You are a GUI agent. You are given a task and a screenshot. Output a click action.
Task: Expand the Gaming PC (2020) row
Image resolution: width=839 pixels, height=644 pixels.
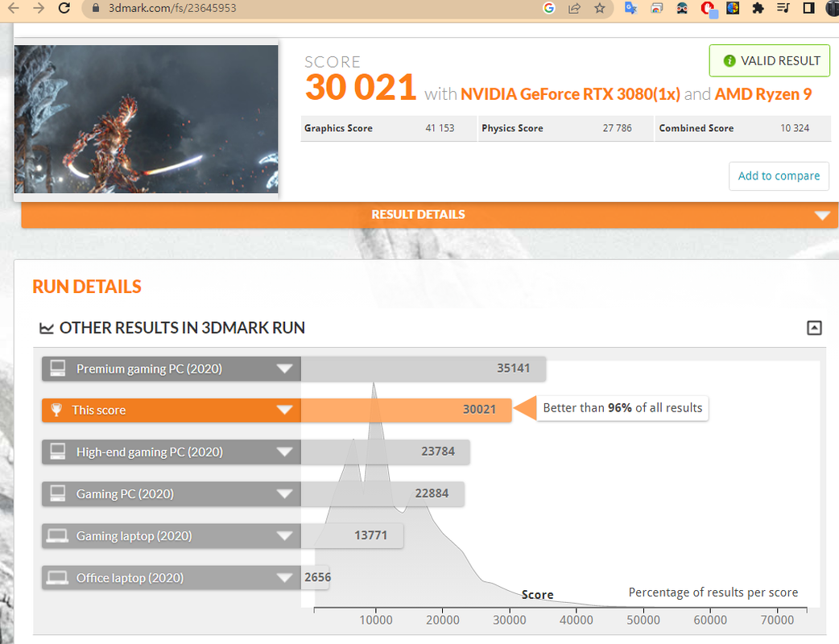(x=284, y=493)
